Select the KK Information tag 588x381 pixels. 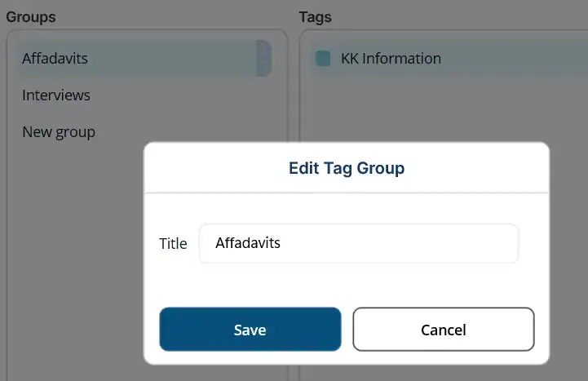point(391,59)
